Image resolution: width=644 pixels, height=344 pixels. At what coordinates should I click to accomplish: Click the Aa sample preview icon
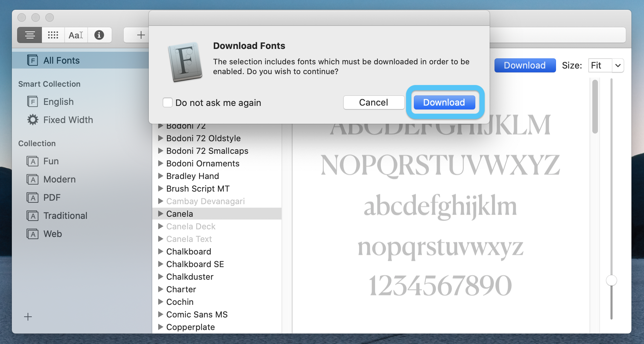click(x=76, y=35)
